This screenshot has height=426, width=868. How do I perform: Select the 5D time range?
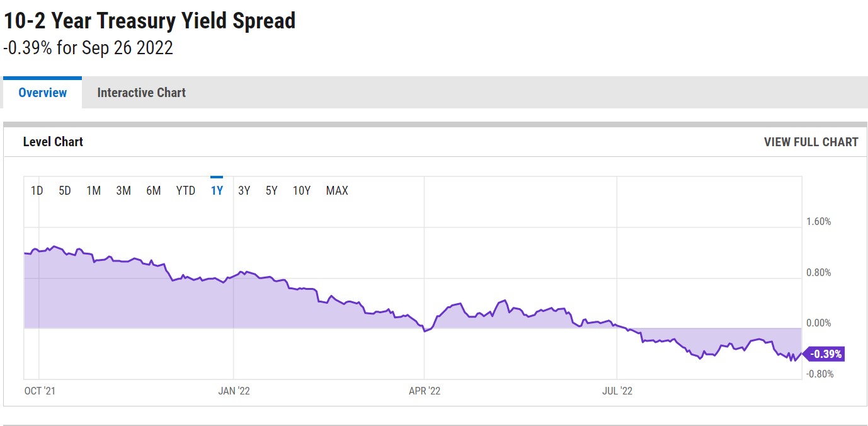pos(65,190)
